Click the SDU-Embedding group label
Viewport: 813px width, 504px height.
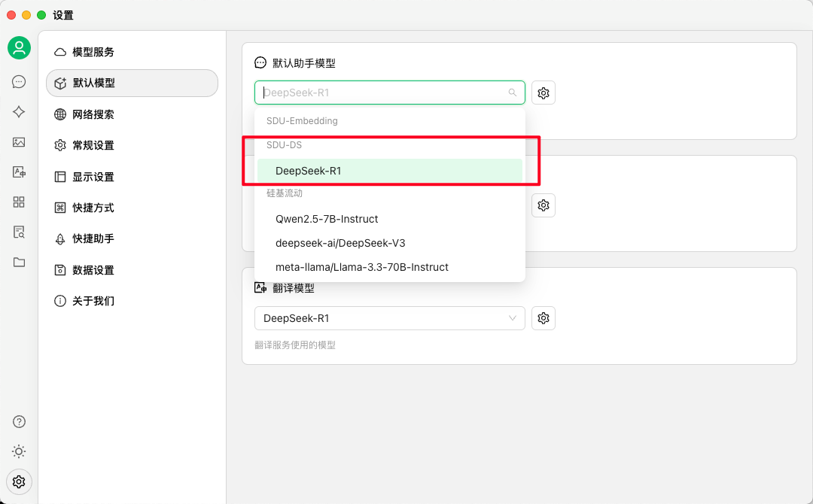(x=302, y=120)
